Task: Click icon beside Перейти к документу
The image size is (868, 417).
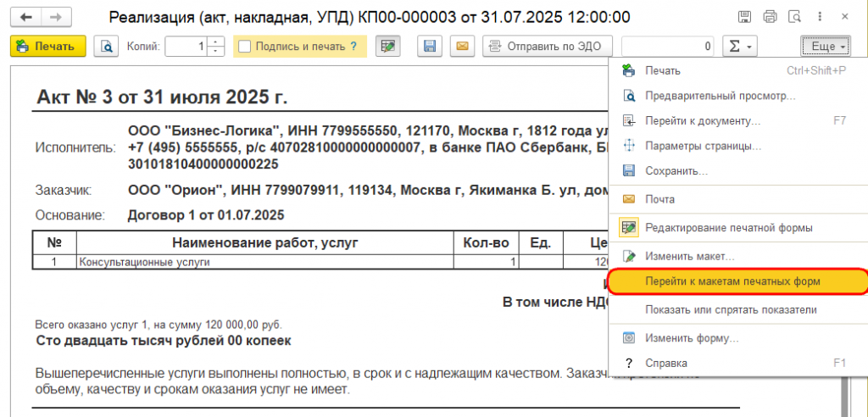Action: tap(629, 120)
